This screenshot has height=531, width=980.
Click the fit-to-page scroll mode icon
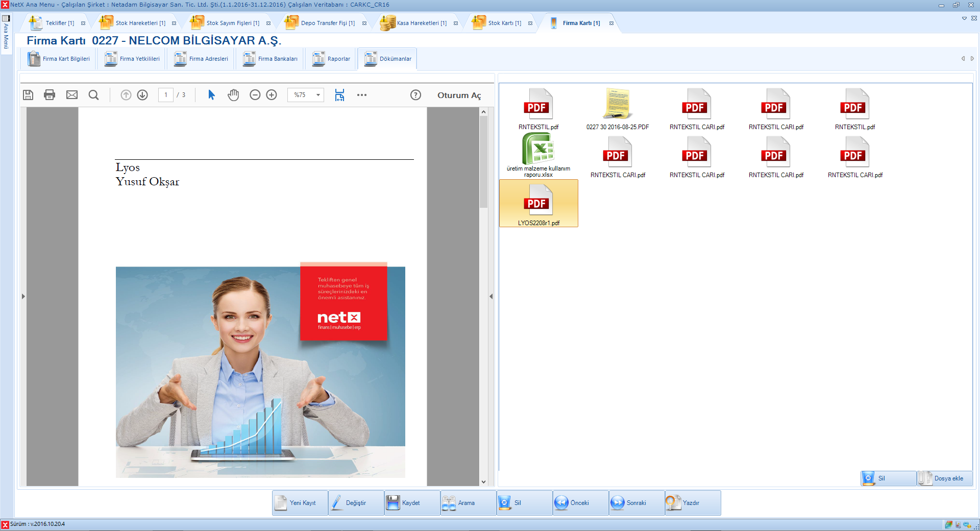[x=339, y=95]
